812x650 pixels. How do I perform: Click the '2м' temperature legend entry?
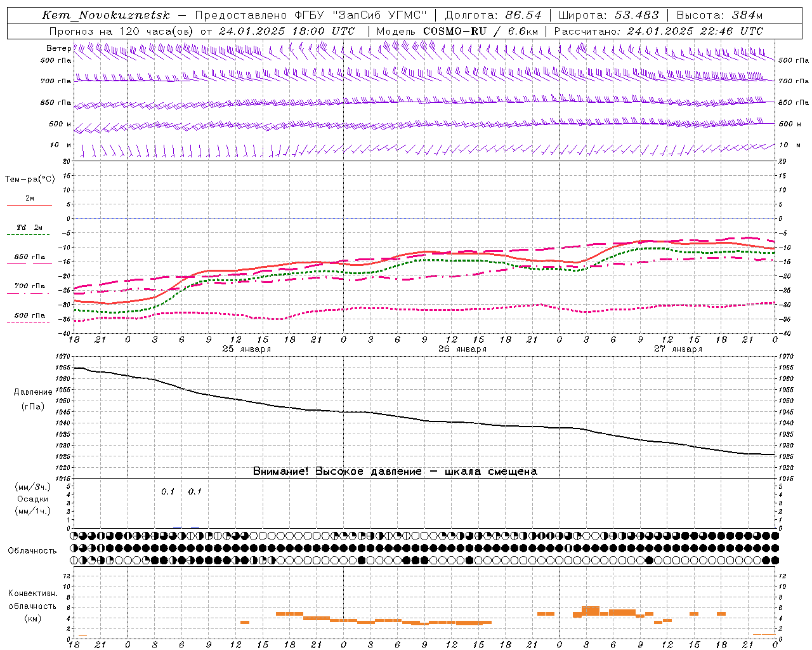coord(30,198)
